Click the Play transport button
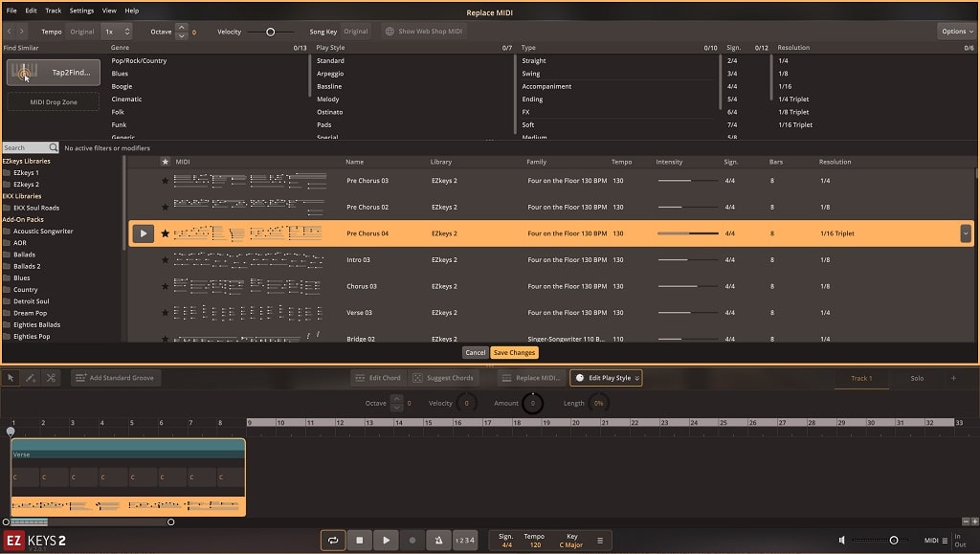This screenshot has height=554, width=980. tap(386, 541)
